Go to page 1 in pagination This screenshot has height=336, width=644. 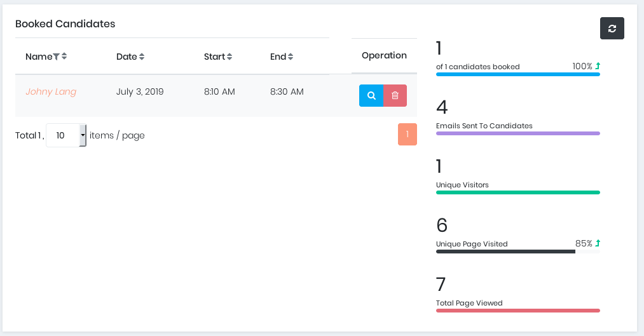[x=407, y=134]
